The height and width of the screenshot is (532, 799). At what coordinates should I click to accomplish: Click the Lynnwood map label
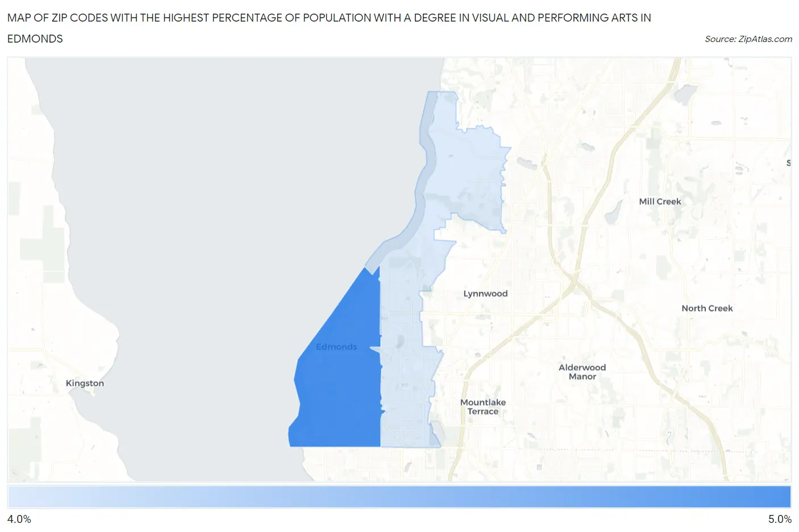(485, 294)
